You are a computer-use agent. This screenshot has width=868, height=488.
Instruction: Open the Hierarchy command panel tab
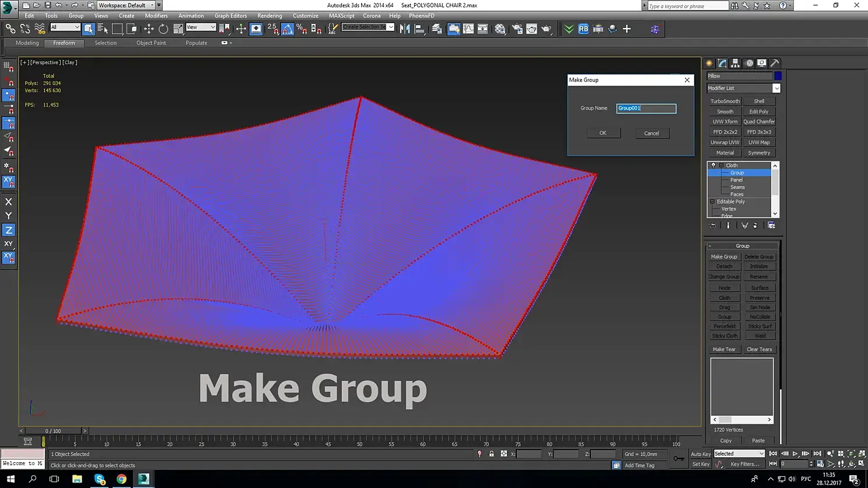(x=736, y=63)
